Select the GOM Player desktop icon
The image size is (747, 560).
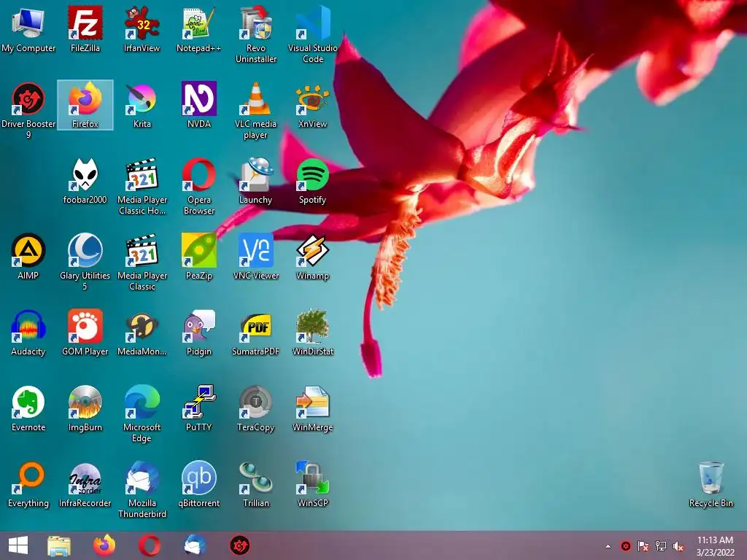(85, 332)
